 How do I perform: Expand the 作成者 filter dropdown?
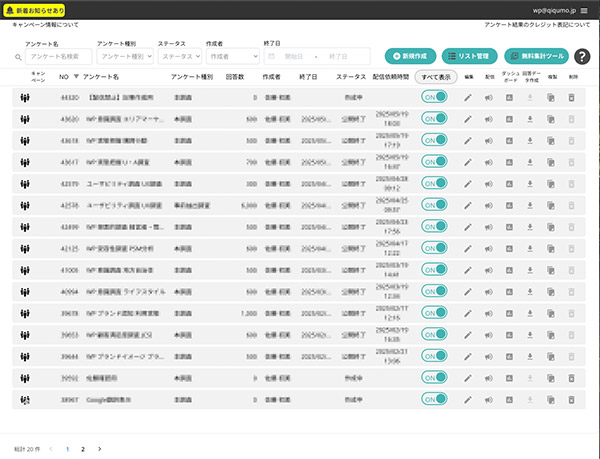pos(231,57)
